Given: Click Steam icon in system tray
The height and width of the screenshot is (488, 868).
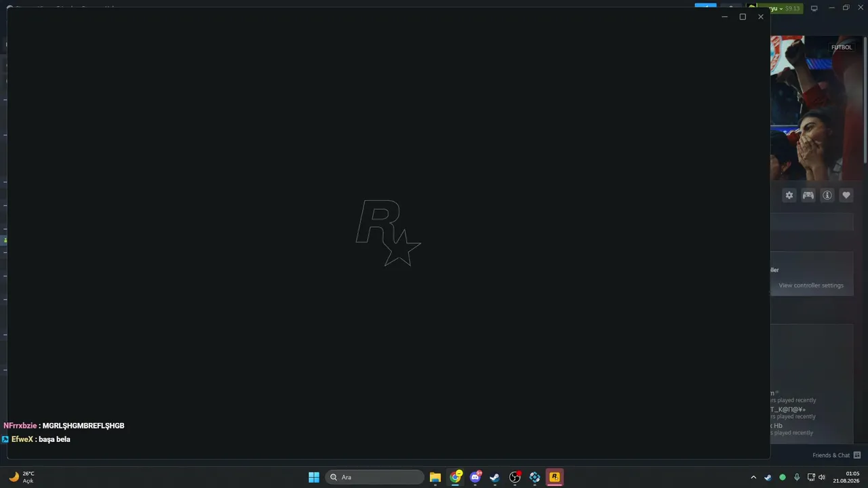Looking at the screenshot, I should pyautogui.click(x=768, y=477).
